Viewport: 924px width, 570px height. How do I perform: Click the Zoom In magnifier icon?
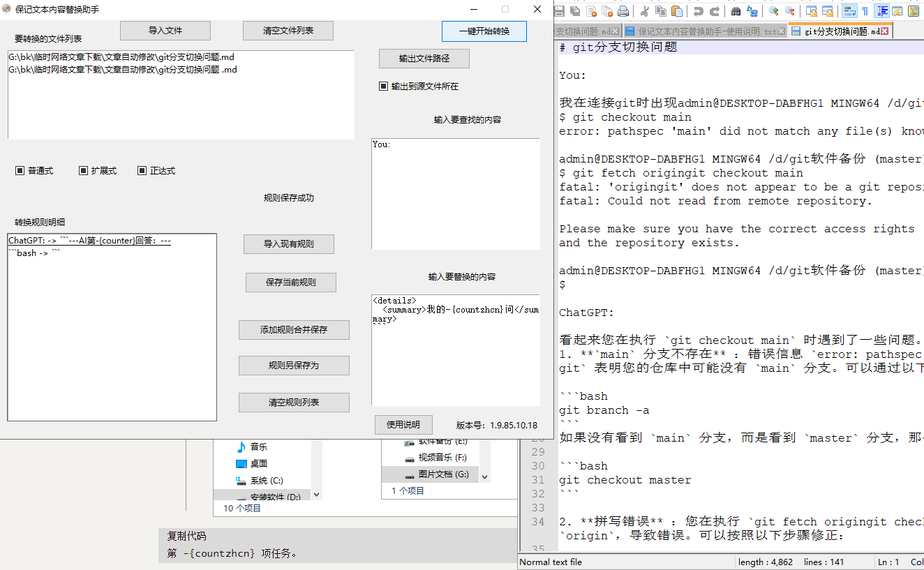[773, 11]
